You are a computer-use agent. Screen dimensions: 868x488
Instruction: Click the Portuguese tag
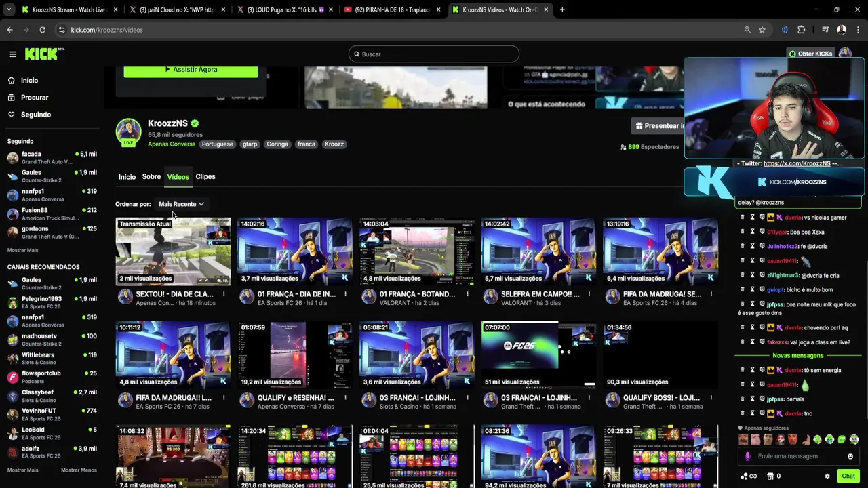pyautogui.click(x=217, y=144)
